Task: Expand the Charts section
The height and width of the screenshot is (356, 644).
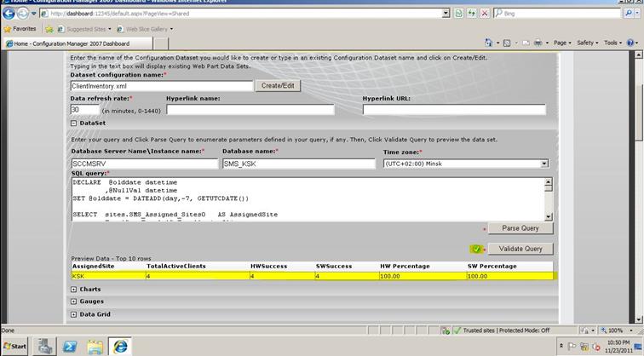Action: pos(73,289)
